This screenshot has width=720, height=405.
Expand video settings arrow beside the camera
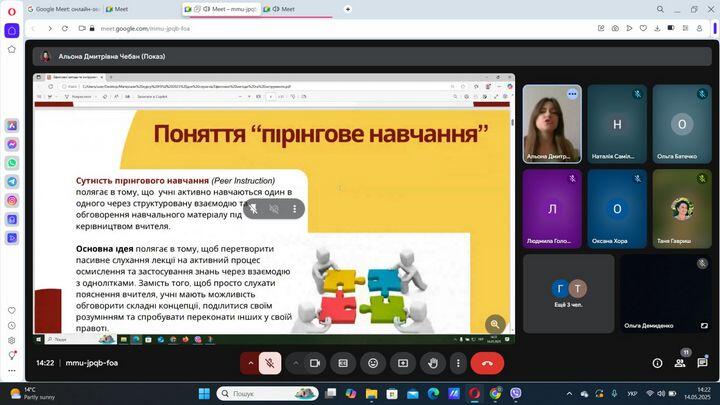tap(296, 363)
